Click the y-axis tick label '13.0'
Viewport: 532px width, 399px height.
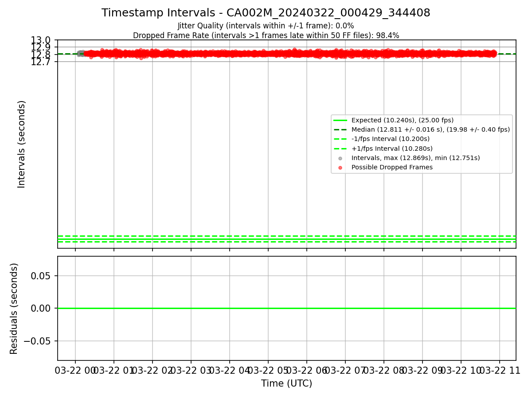(x=41, y=41)
